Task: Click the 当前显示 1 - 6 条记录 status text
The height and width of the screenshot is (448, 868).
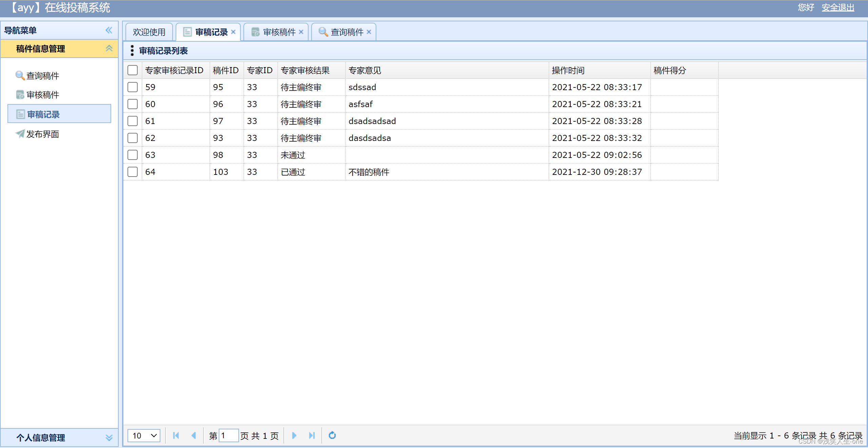Action: pyautogui.click(x=775, y=435)
